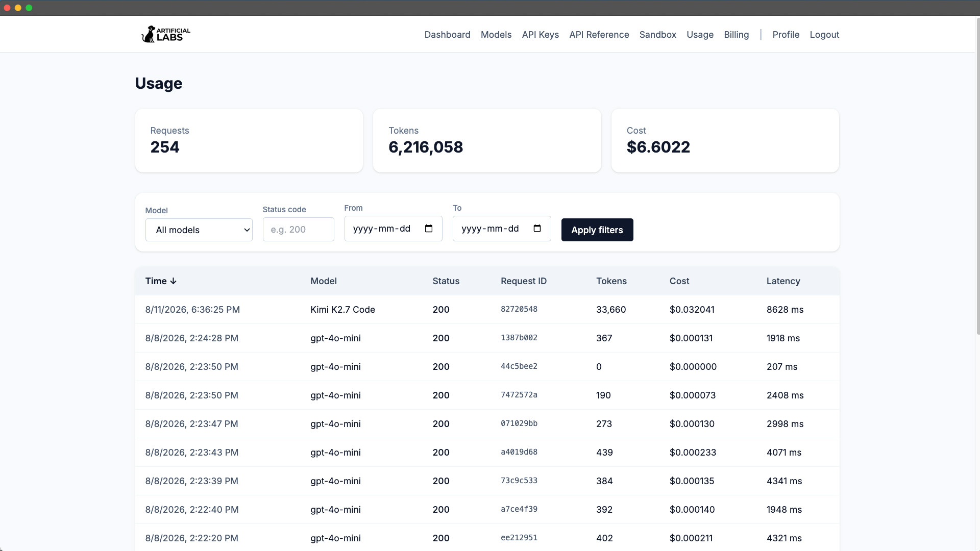Open the Models nav item
Screen dimensions: 980x551
[x=496, y=35]
